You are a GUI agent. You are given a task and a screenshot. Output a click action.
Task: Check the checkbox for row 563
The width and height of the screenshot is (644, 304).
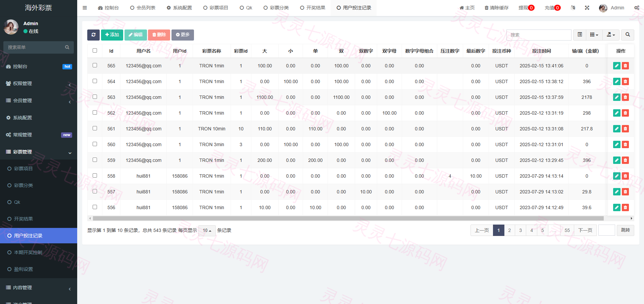(x=95, y=97)
